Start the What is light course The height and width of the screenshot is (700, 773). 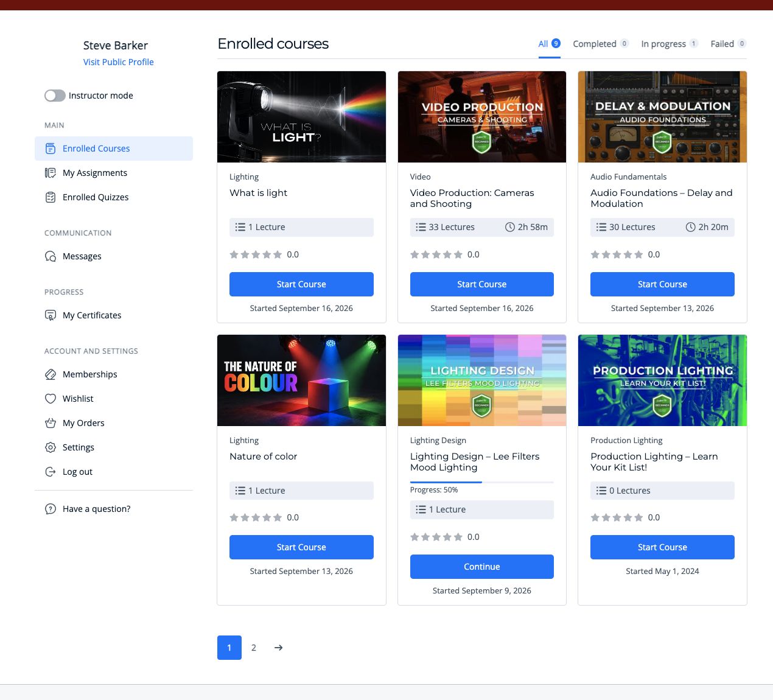(x=301, y=284)
